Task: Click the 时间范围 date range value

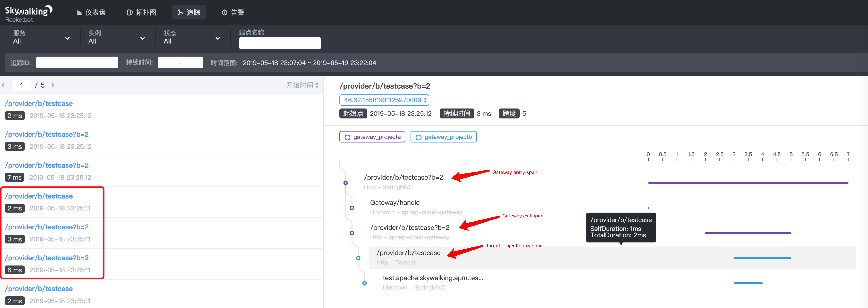Action: click(x=309, y=63)
